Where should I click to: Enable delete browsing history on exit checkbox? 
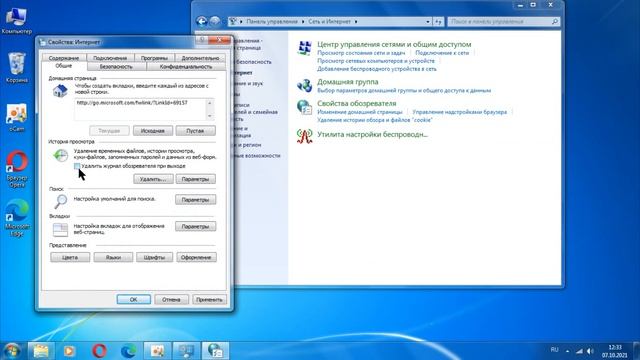(77, 166)
